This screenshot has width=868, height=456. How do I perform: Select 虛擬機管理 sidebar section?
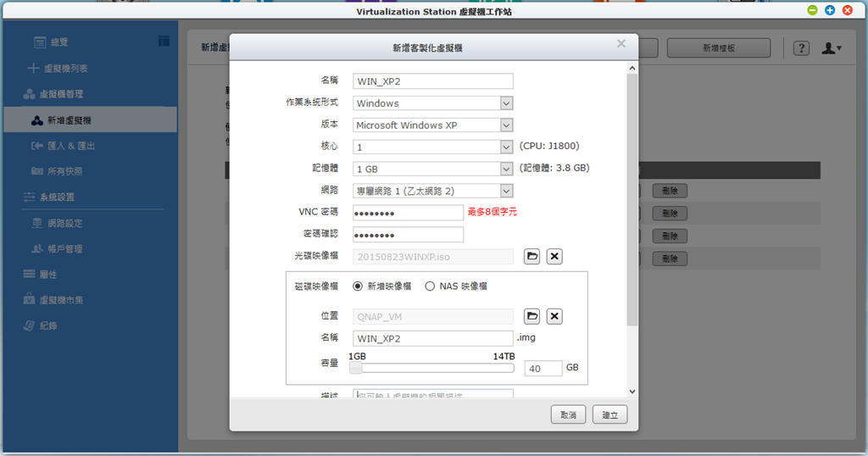pos(61,94)
